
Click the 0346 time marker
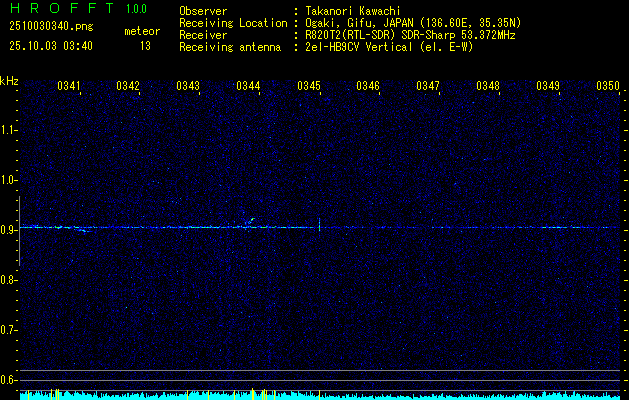pyautogui.click(x=368, y=86)
